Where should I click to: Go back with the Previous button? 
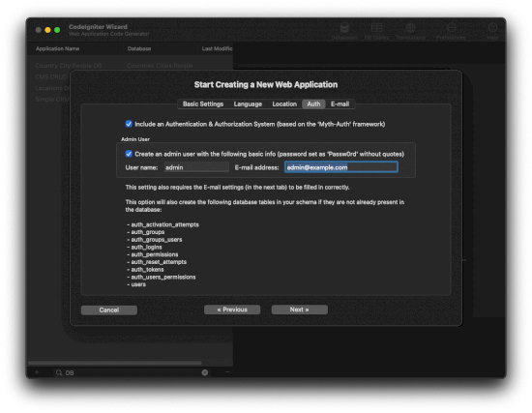pos(232,310)
